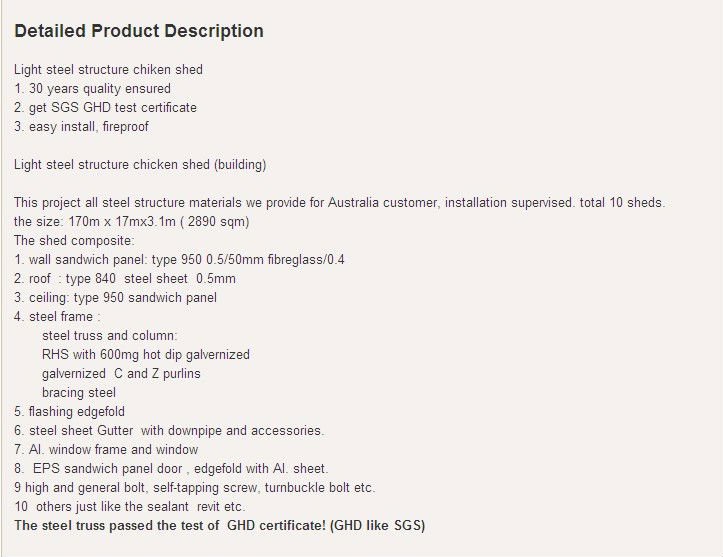Click the 'bracing steel' line
This screenshot has height=557, width=723.
pos(79,392)
